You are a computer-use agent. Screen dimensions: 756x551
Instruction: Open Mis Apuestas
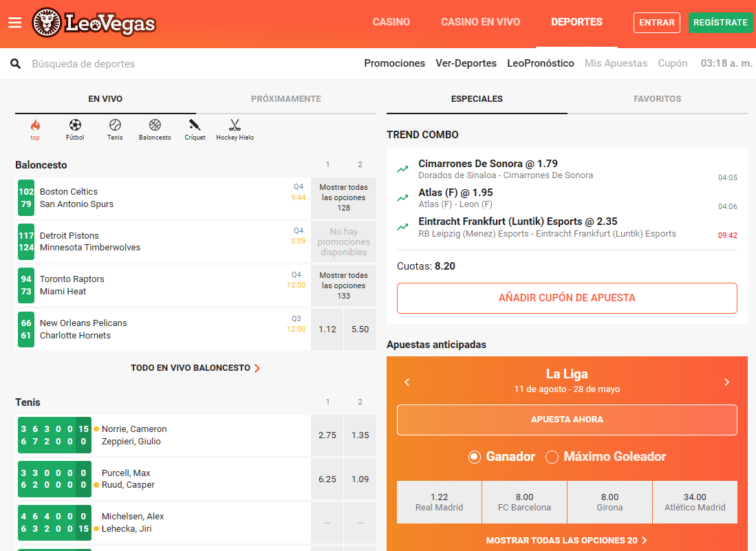point(616,63)
